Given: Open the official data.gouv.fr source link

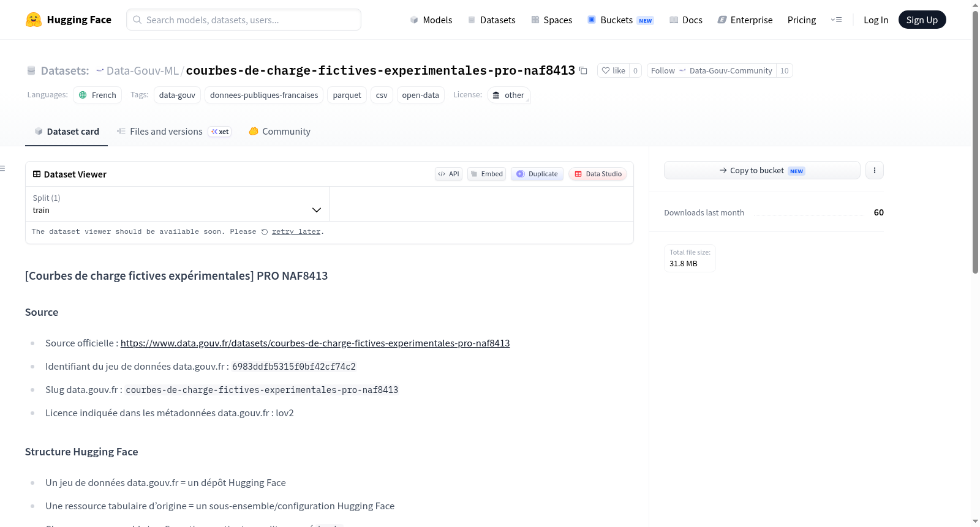Looking at the screenshot, I should 315,343.
